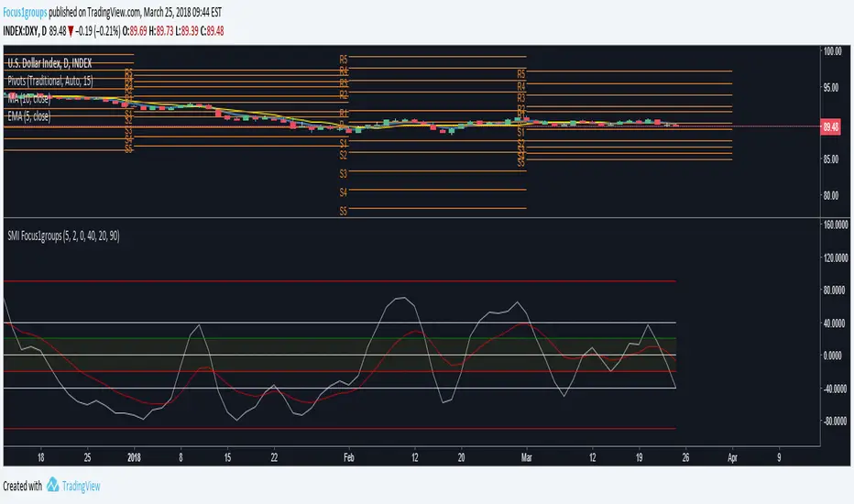Click the February S3 pivot label
This screenshot has height=504, width=854.
343,174
